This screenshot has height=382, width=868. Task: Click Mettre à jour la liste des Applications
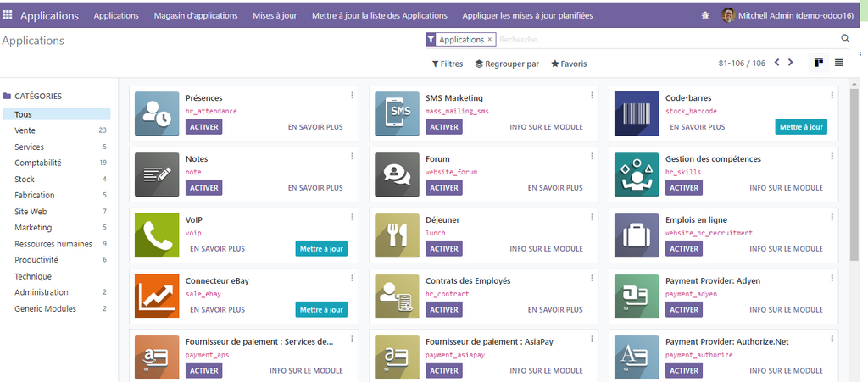380,15
